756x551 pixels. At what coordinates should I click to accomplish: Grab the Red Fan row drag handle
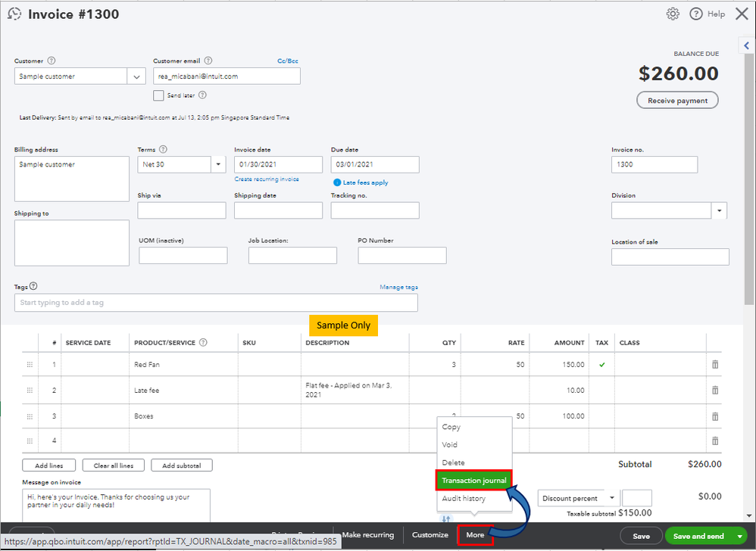click(30, 365)
